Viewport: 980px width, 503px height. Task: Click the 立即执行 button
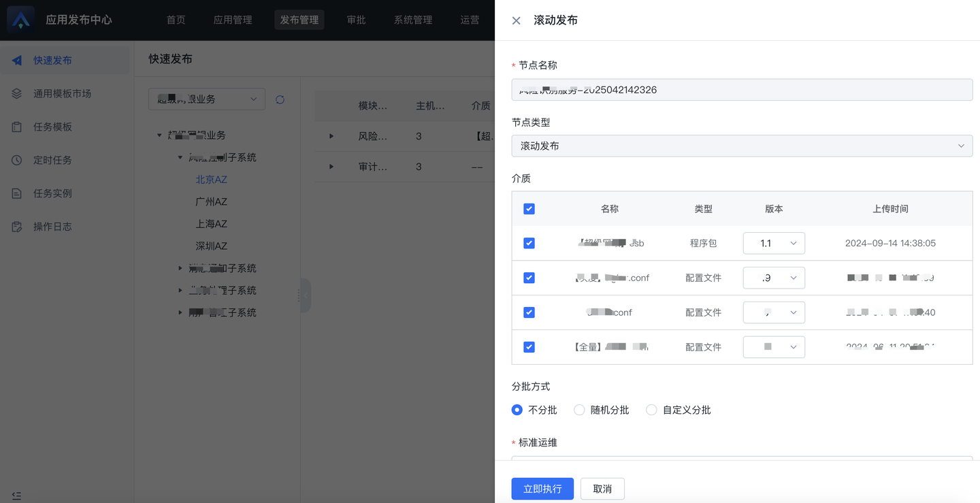coord(542,489)
